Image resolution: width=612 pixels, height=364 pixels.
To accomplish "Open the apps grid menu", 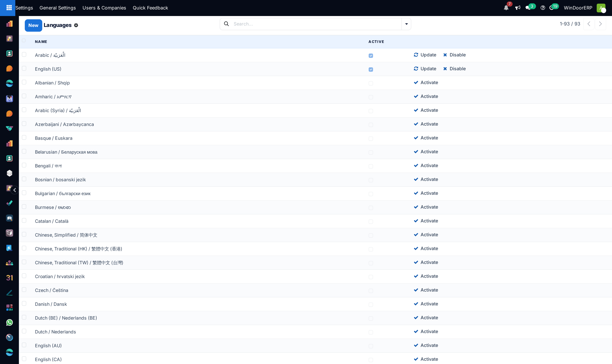I will click(9, 8).
